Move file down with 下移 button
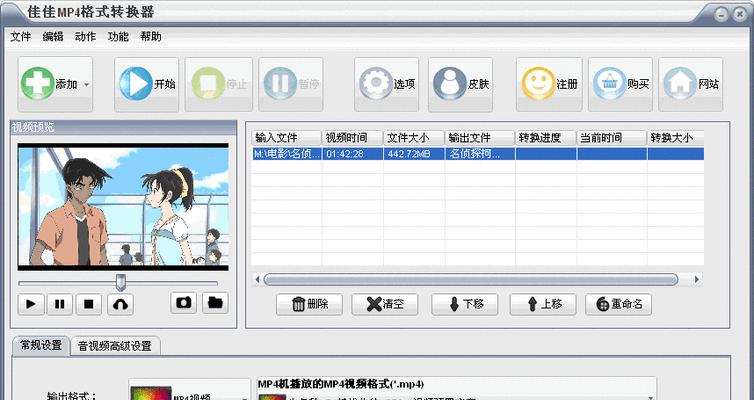 pyautogui.click(x=465, y=304)
